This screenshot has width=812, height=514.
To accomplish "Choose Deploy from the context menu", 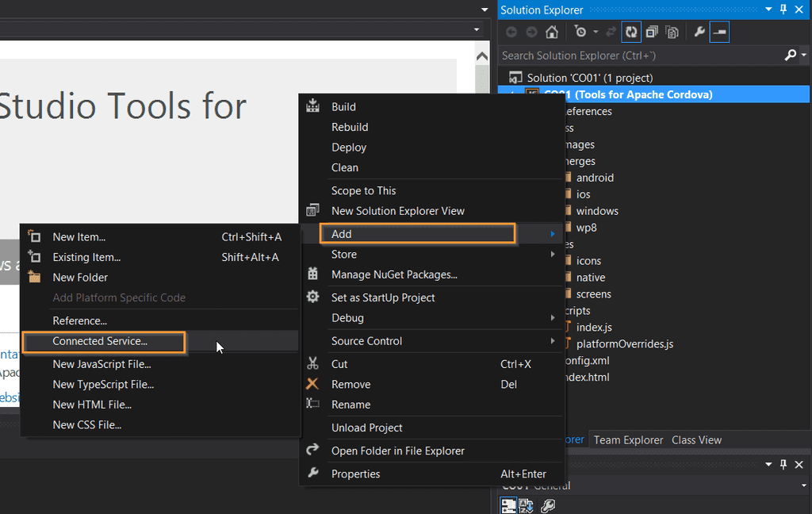I will [x=431, y=148].
